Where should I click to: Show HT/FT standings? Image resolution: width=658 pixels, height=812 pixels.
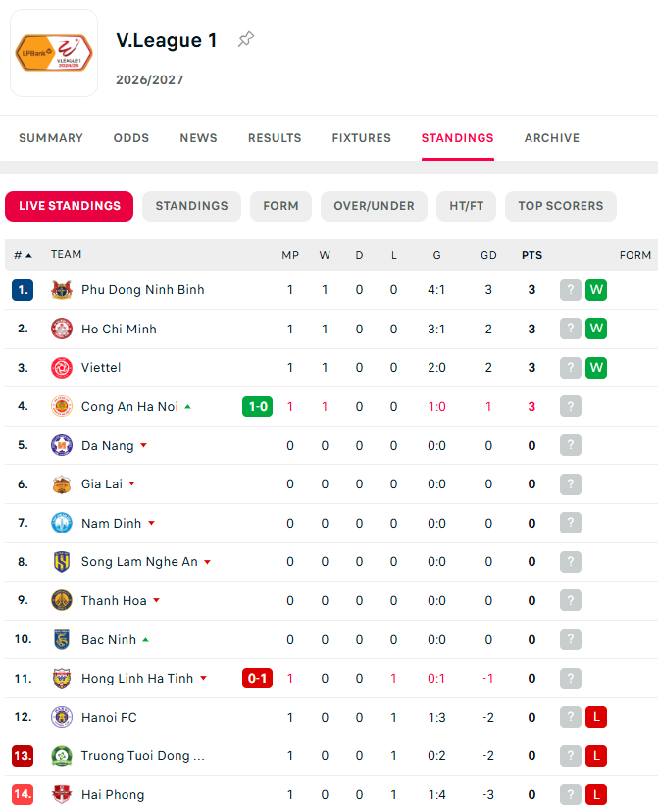click(467, 206)
